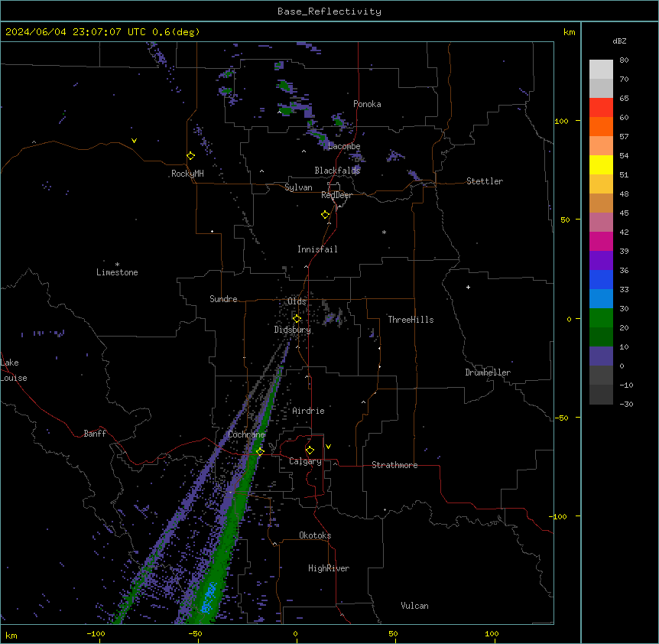Click the light-blue reflectivity core in the southern echo band
The image size is (659, 644).
coord(209,598)
